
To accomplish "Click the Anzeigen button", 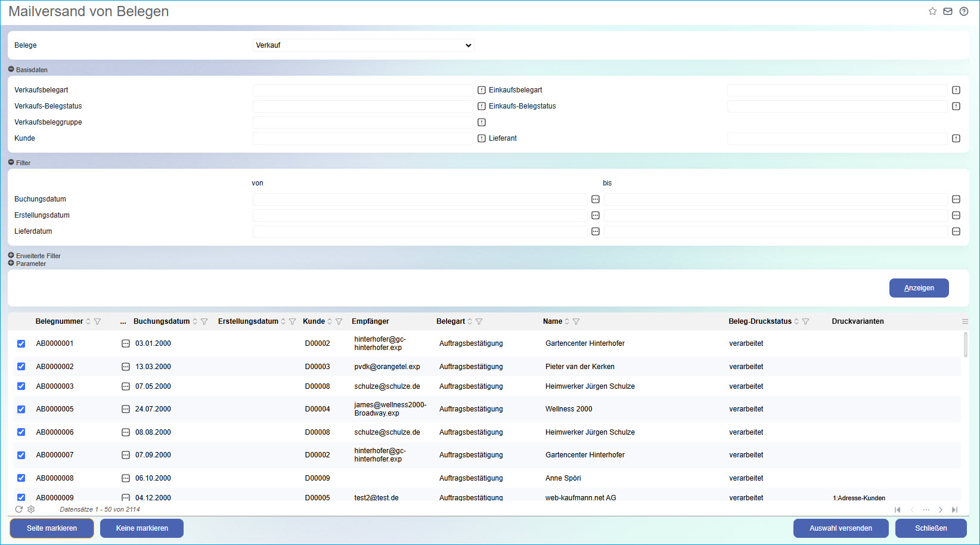I will [x=919, y=288].
